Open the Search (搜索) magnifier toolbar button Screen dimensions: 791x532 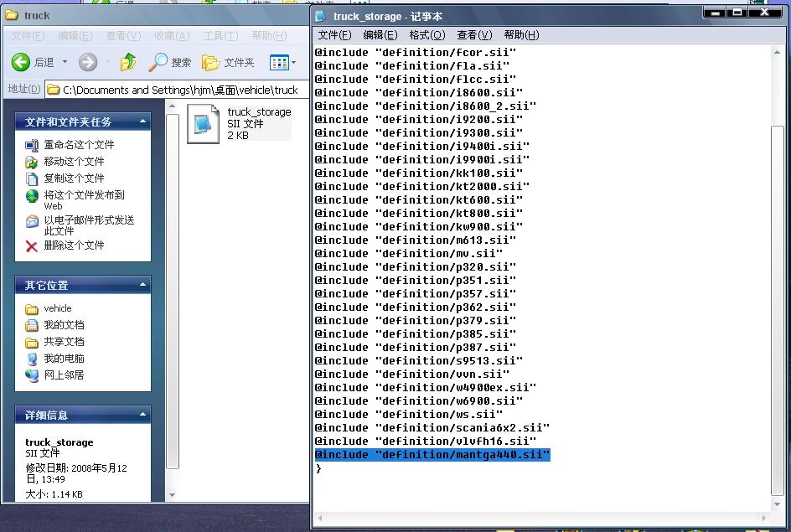click(x=158, y=62)
